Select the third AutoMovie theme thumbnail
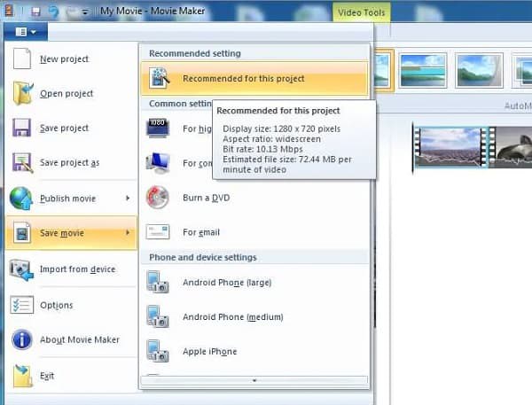The width and height of the screenshot is (532, 405). (x=479, y=71)
